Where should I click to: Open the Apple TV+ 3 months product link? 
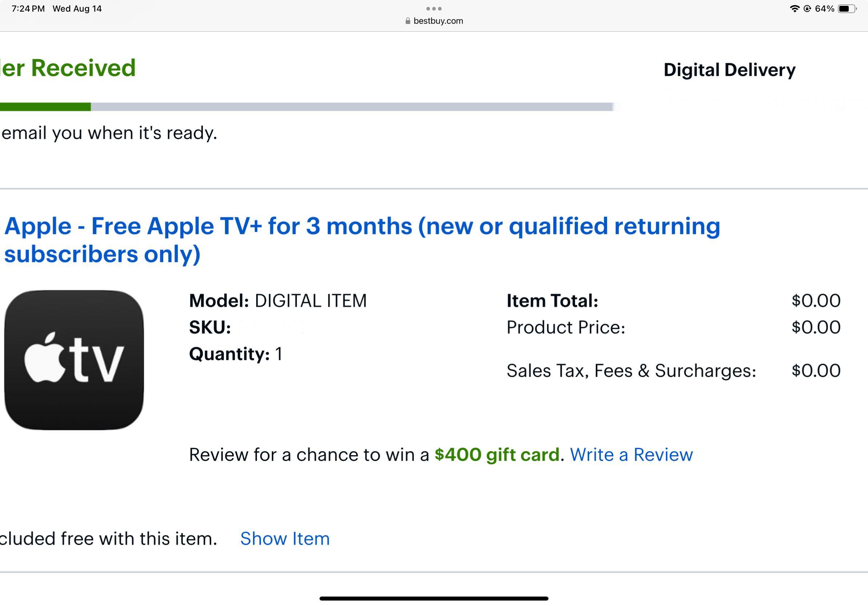coord(362,240)
